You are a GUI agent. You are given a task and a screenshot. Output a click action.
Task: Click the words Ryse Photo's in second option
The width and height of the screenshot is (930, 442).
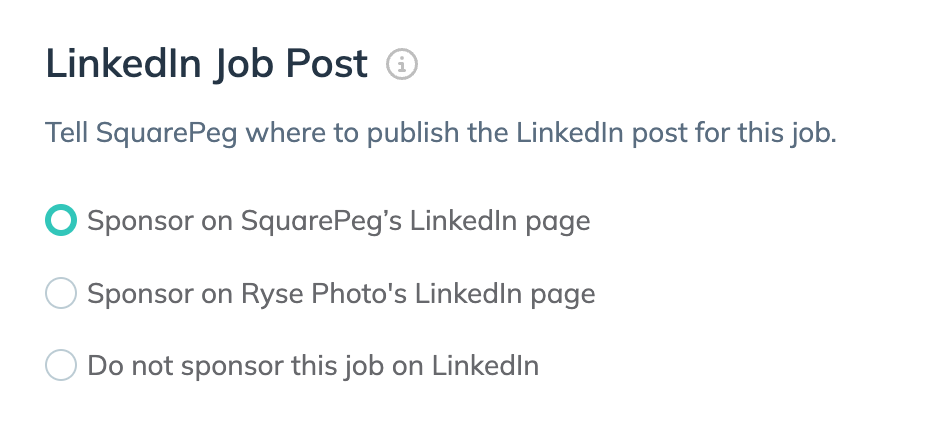coord(324,294)
